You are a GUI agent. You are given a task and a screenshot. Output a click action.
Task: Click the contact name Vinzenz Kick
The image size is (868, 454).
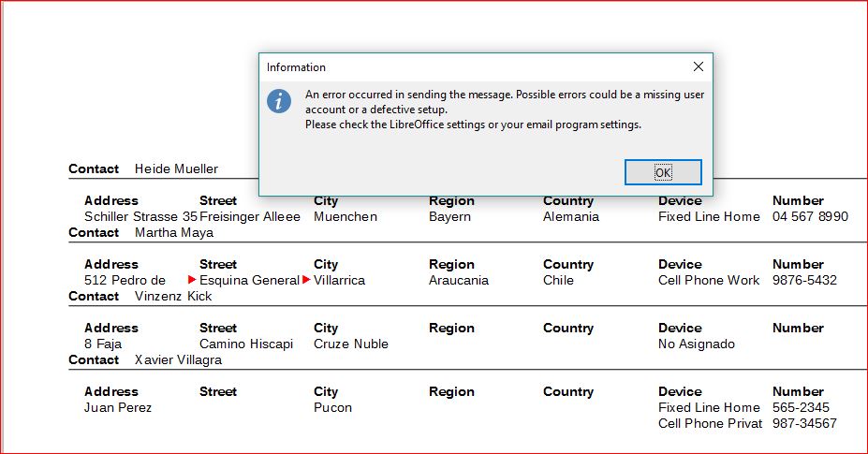tap(173, 297)
